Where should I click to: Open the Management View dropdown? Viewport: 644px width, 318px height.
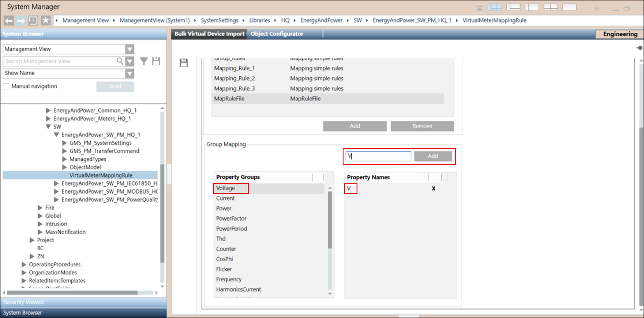[130, 49]
